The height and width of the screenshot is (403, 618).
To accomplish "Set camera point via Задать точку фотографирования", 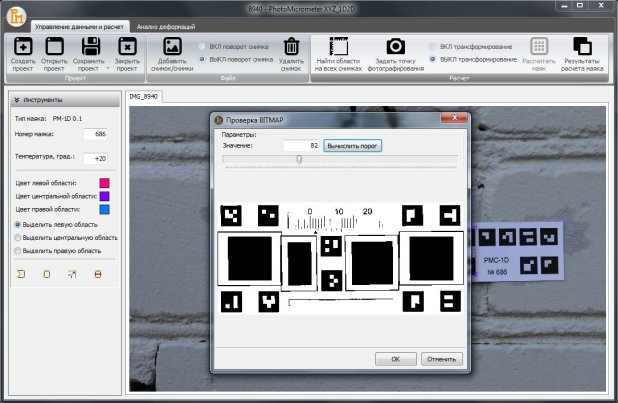I will click(395, 47).
